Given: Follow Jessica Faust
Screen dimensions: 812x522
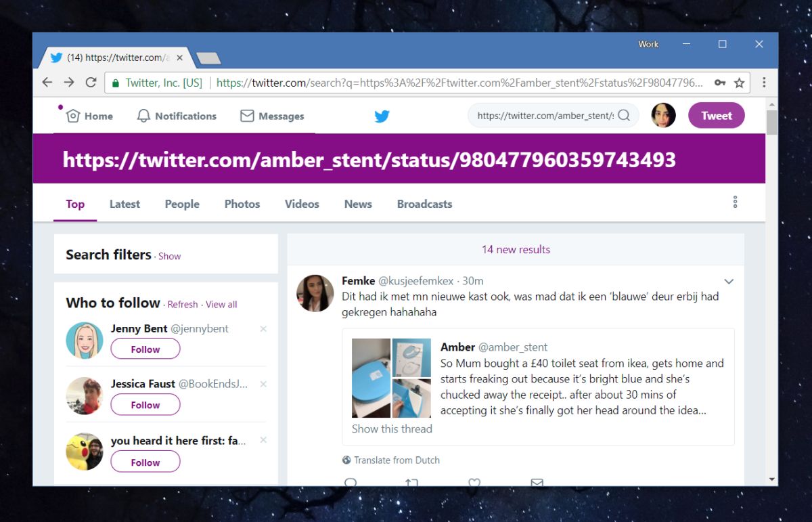Looking at the screenshot, I should pyautogui.click(x=145, y=405).
